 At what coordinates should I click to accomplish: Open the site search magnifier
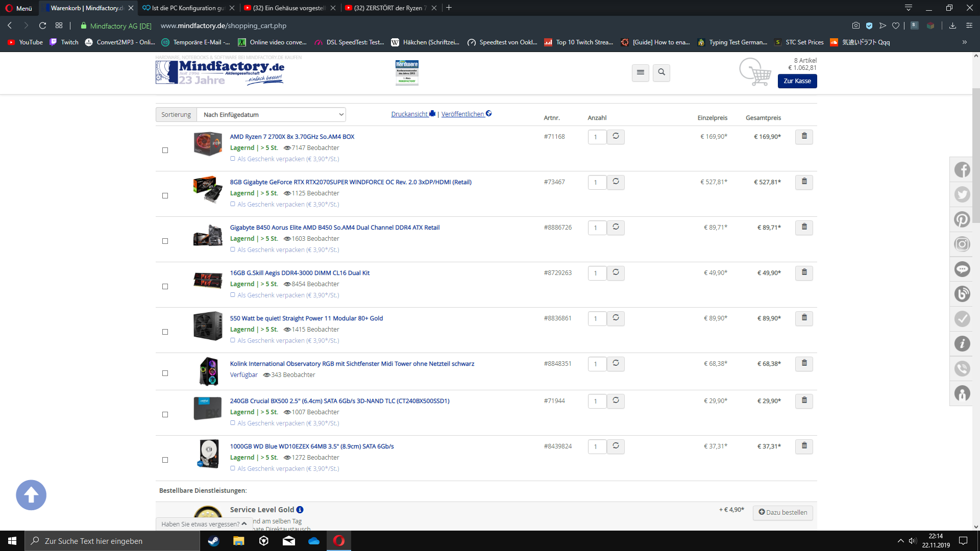pos(661,72)
